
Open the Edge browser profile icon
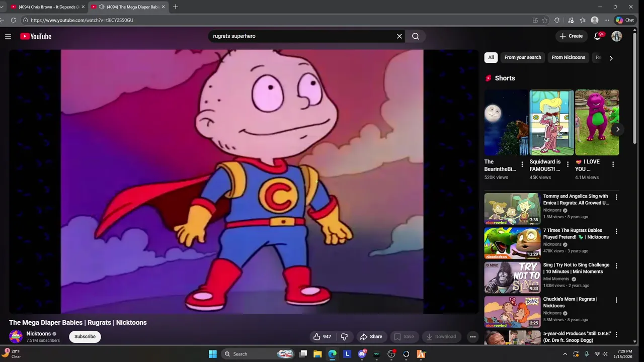595,20
